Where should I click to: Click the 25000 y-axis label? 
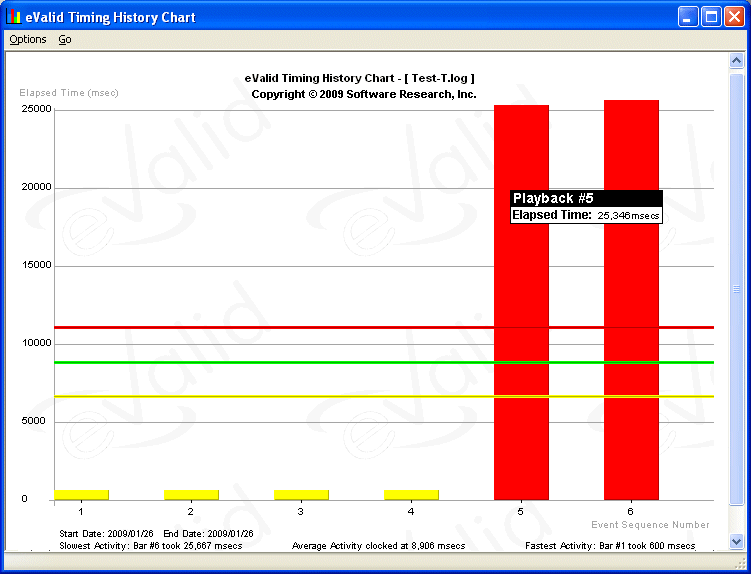click(36, 109)
